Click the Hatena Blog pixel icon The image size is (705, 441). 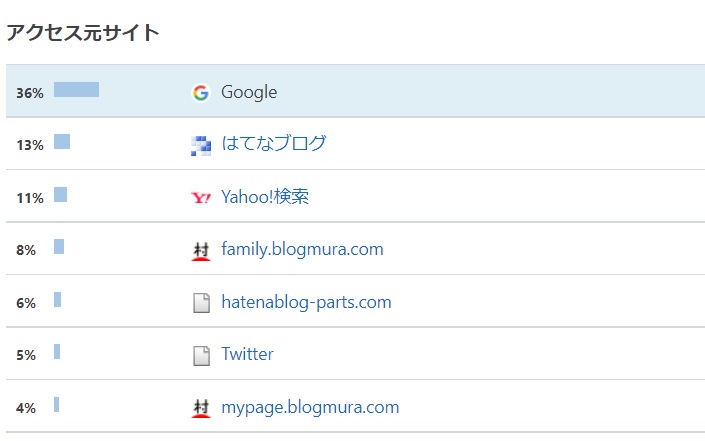coord(201,146)
